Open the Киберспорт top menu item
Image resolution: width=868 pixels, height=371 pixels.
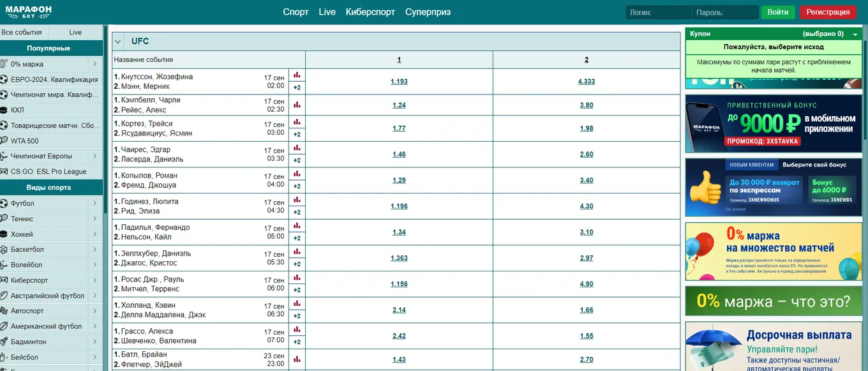pos(370,11)
